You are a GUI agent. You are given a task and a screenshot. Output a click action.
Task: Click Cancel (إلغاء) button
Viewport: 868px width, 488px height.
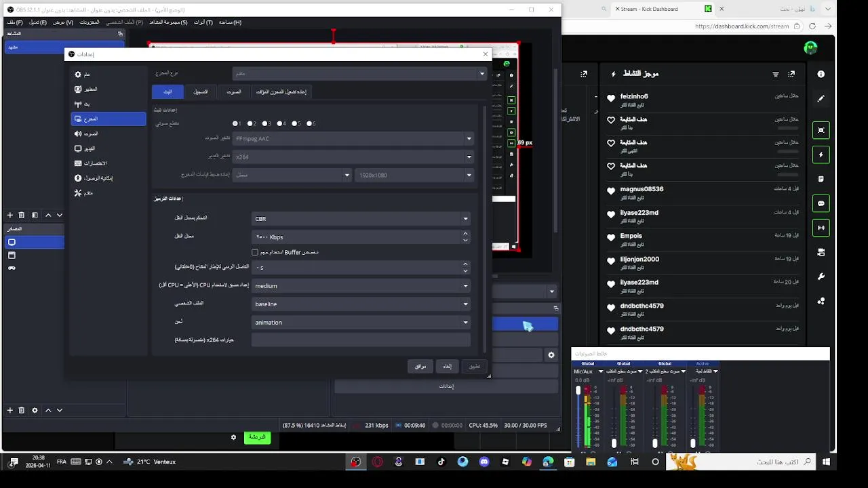coord(448,366)
